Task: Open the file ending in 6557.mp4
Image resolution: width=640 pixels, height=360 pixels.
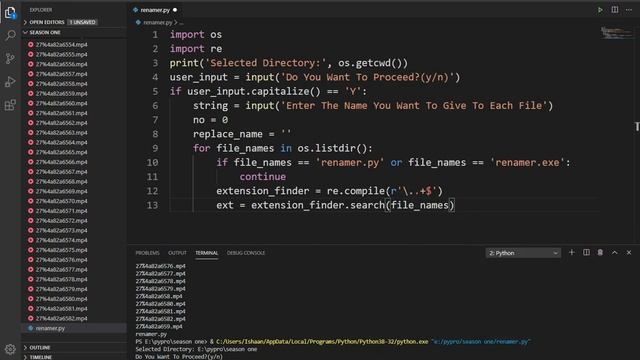Action: [x=62, y=74]
